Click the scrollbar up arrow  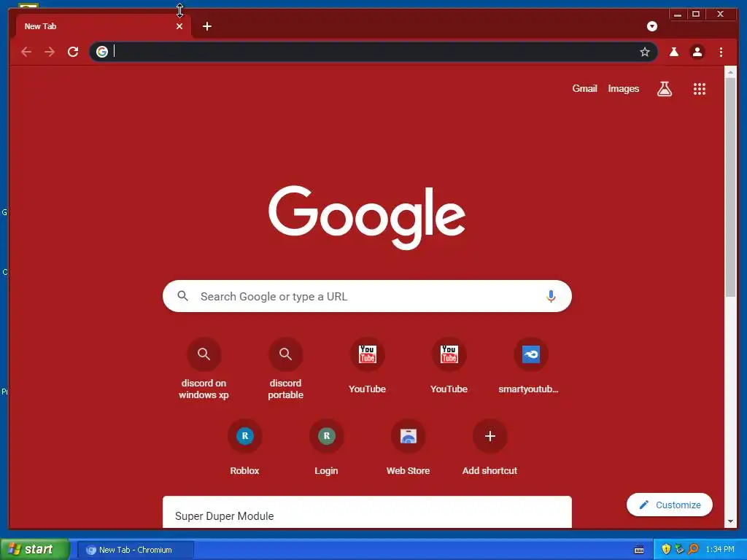[730, 72]
